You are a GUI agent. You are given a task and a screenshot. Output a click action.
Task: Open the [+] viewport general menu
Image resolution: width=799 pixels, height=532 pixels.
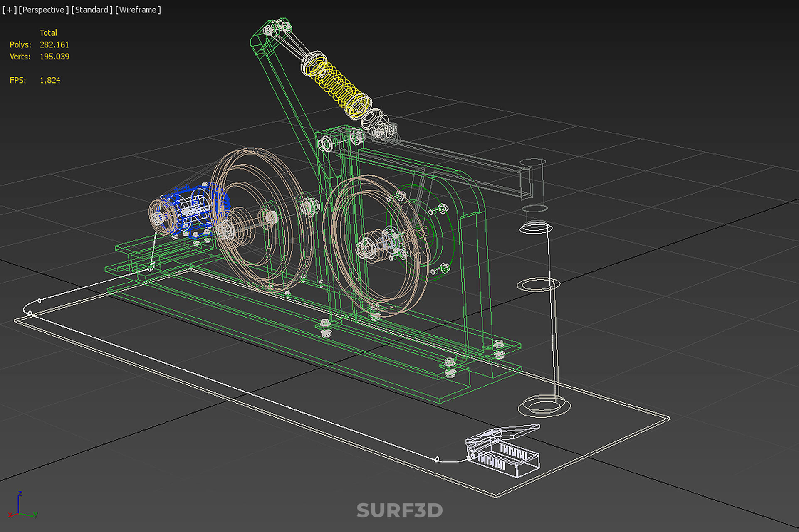coord(9,10)
